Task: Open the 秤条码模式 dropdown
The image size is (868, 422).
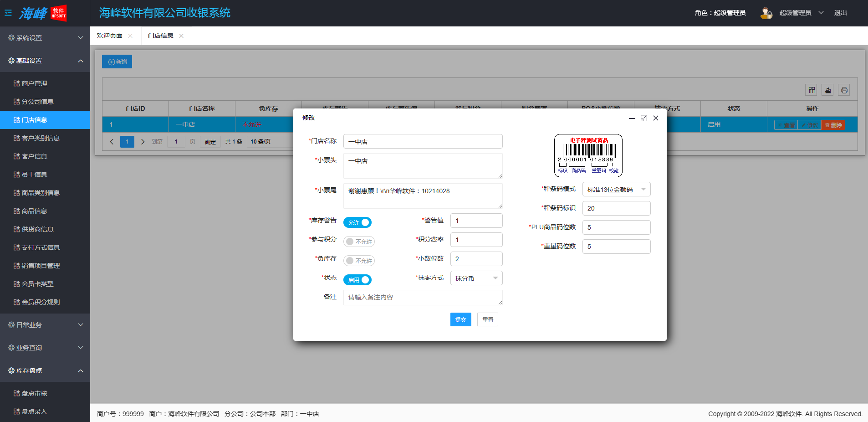Action: click(616, 189)
